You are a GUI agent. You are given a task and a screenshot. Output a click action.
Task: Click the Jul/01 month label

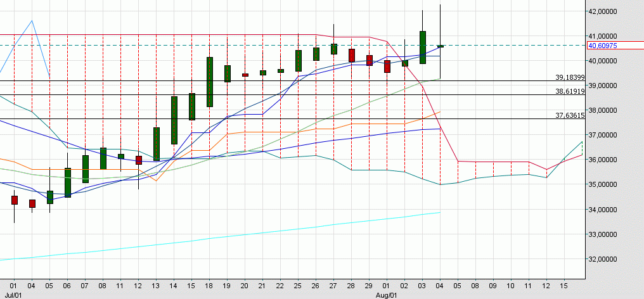(x=14, y=295)
